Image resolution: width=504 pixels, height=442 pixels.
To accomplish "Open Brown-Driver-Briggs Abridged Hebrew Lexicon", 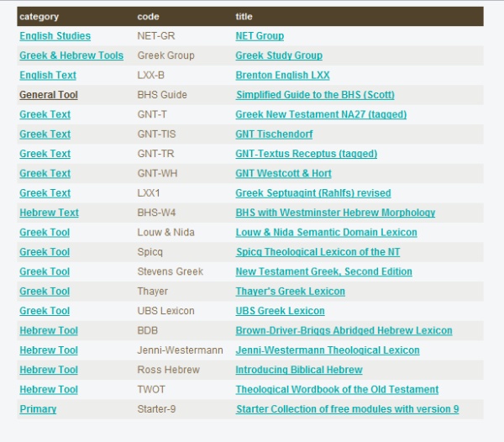I will [x=344, y=330].
